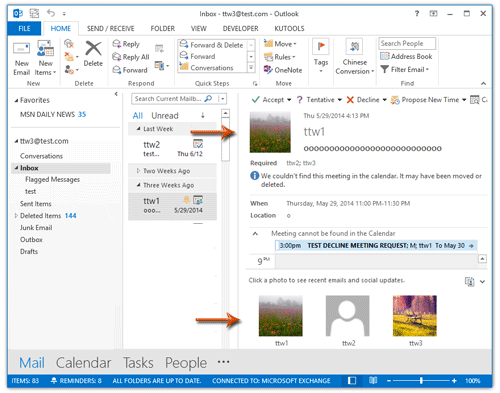
Task: Click the New Email icon
Action: [x=21, y=49]
